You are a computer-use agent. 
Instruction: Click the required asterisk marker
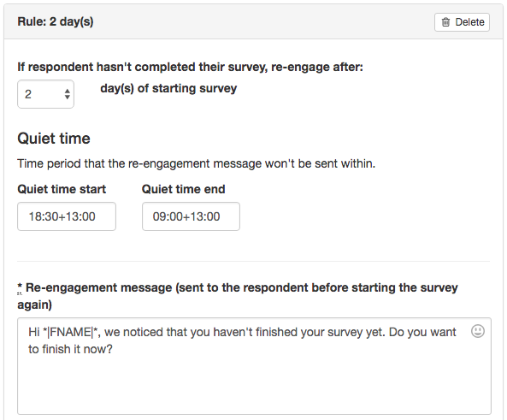20,288
